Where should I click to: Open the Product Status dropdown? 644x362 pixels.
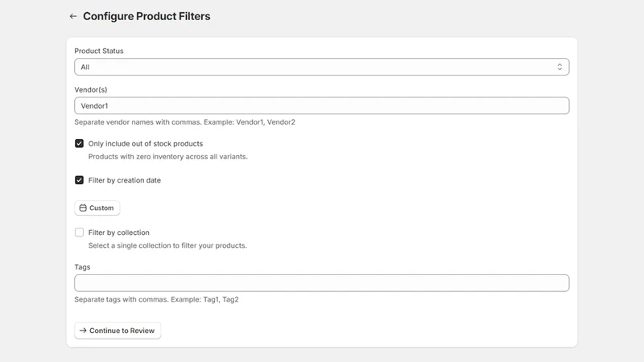coord(321,67)
